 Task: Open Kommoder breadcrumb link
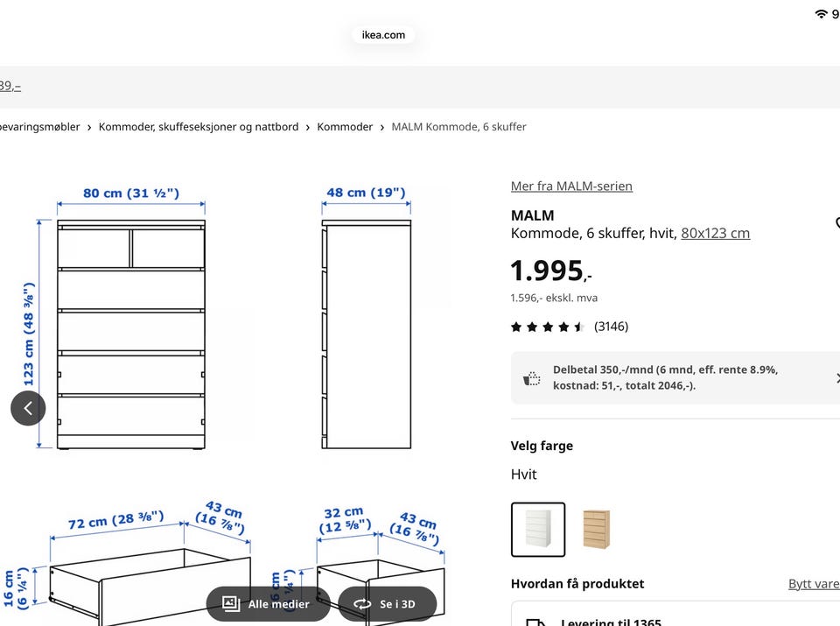[345, 127]
